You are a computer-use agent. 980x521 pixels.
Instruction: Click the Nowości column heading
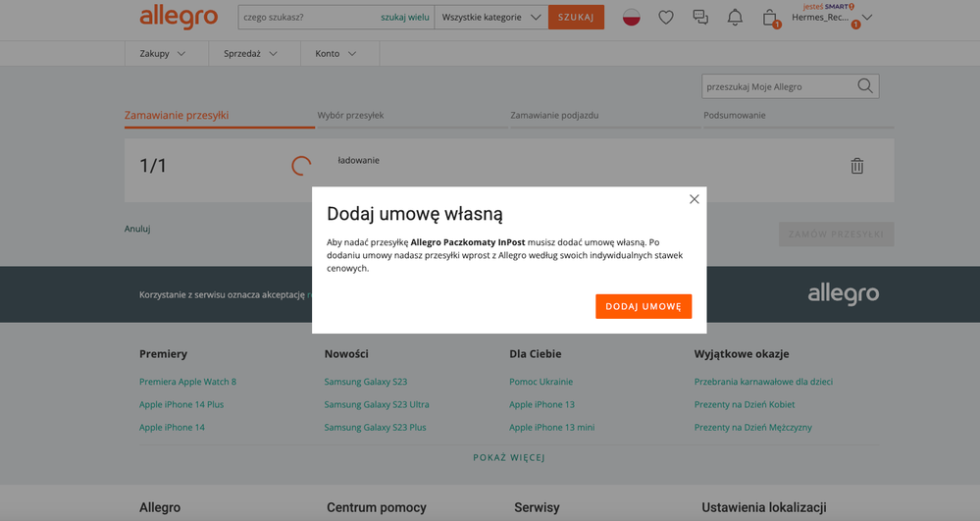346,354
